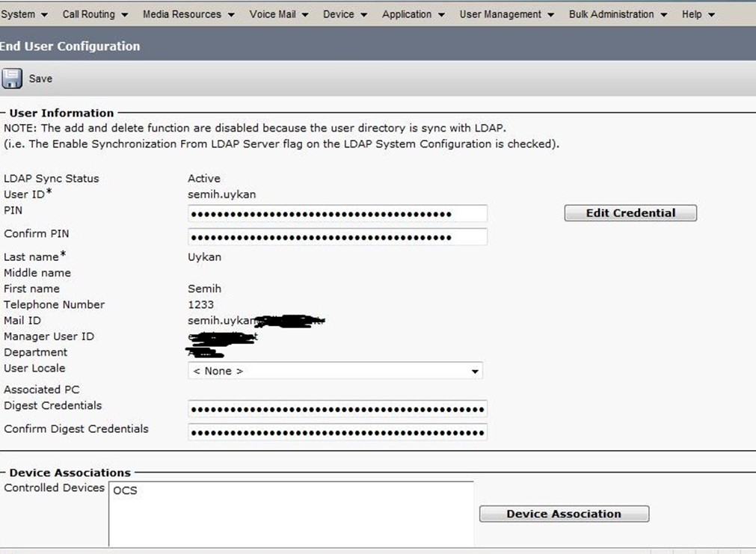Expand the Application menu
756x554 pixels.
pos(413,14)
